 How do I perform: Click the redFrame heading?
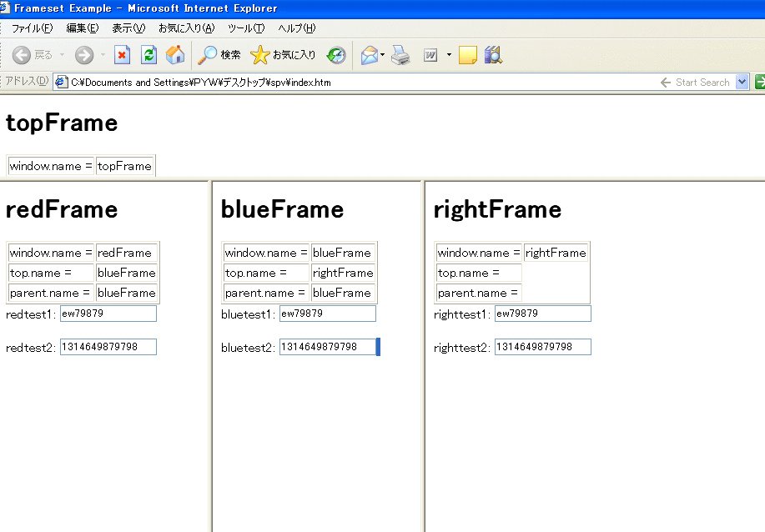tap(62, 209)
